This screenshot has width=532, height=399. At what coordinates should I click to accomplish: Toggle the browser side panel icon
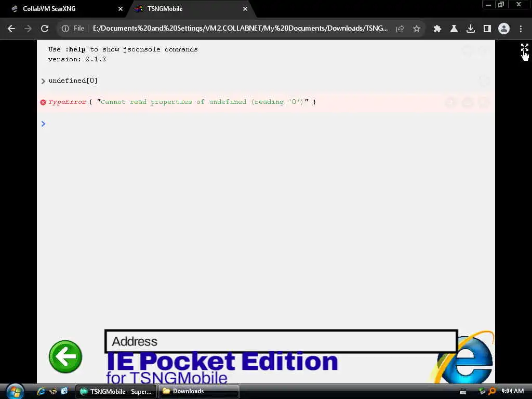(x=487, y=29)
